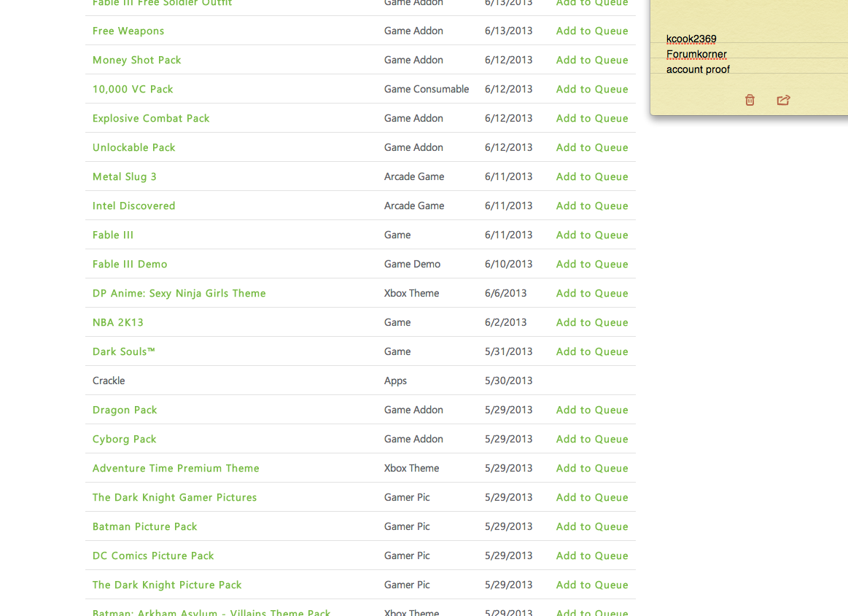Add DC Comics Picture Pack to queue

592,556
